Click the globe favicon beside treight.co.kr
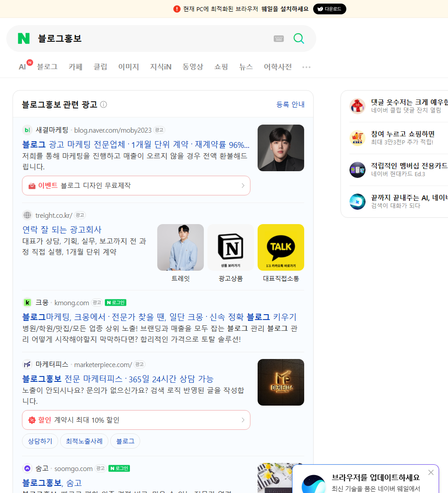 pos(27,215)
